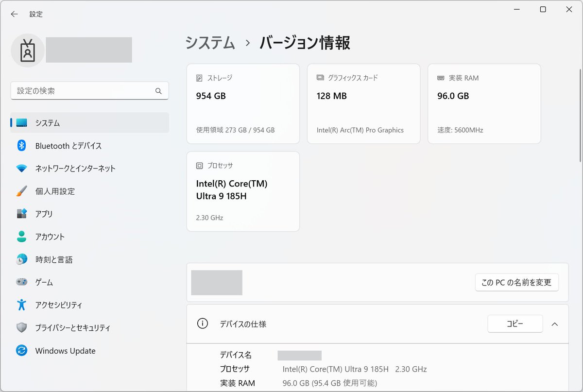The height and width of the screenshot is (392, 583).
Task: Click the デバイス名 label
Action: pyautogui.click(x=236, y=355)
